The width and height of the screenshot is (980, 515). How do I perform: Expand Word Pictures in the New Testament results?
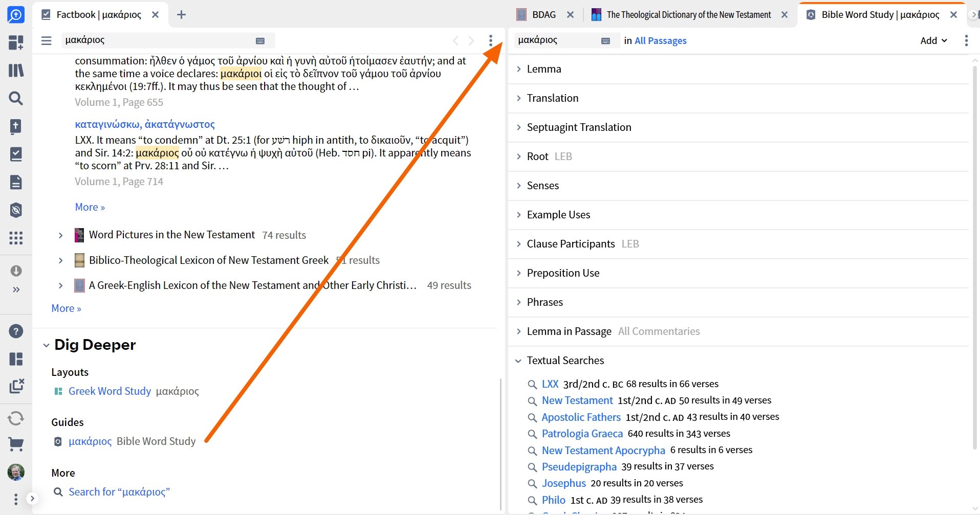pyautogui.click(x=61, y=235)
